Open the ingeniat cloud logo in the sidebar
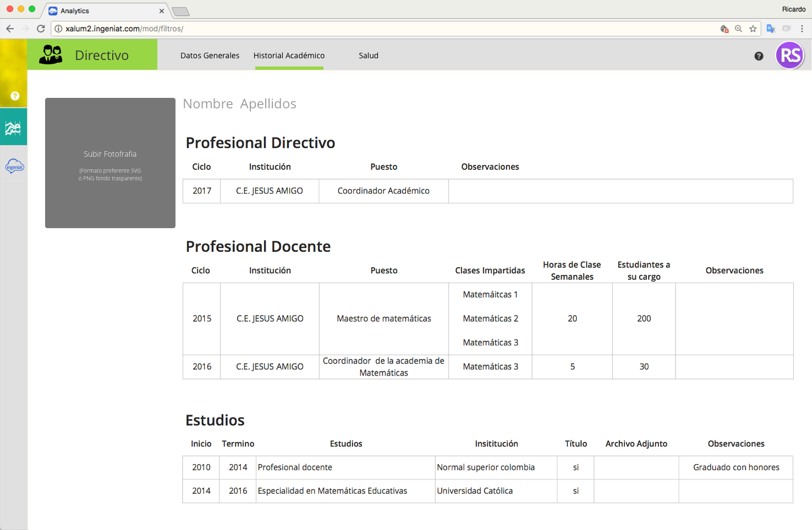The image size is (812, 530). 14,167
